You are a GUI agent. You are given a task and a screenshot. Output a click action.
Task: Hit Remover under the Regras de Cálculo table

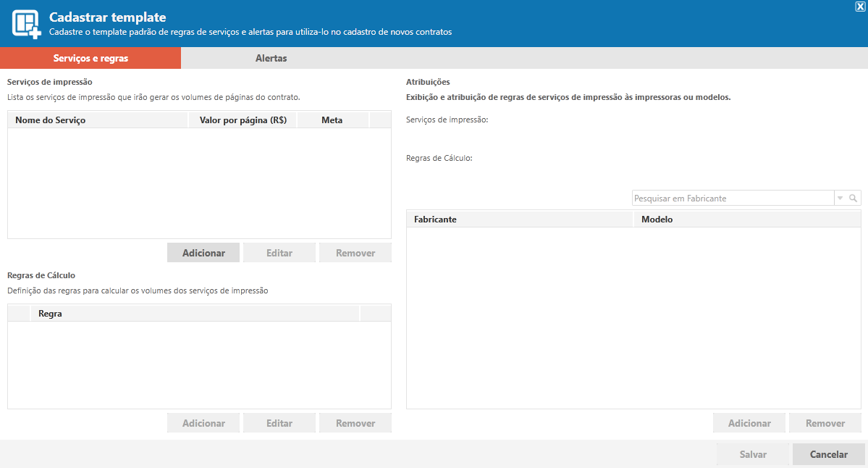pos(355,423)
